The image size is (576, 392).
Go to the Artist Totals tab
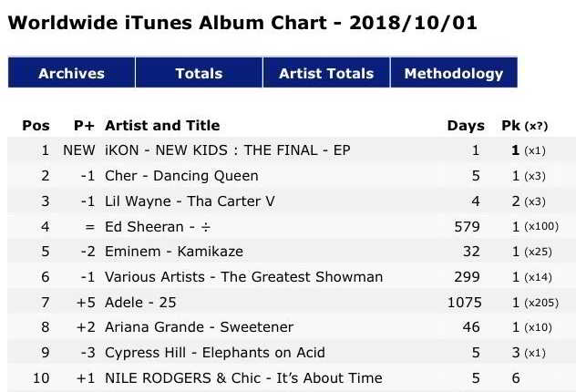[x=326, y=72]
